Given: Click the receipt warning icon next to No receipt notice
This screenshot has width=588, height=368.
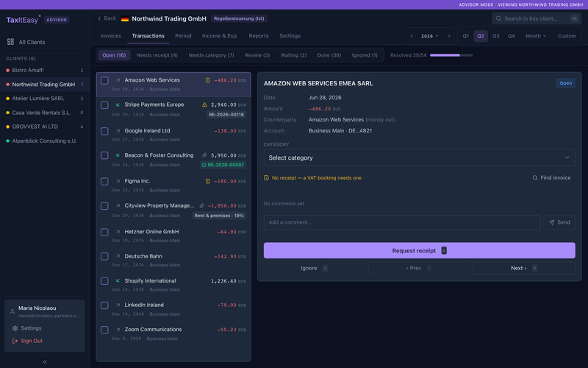Looking at the screenshot, I should click(266, 178).
